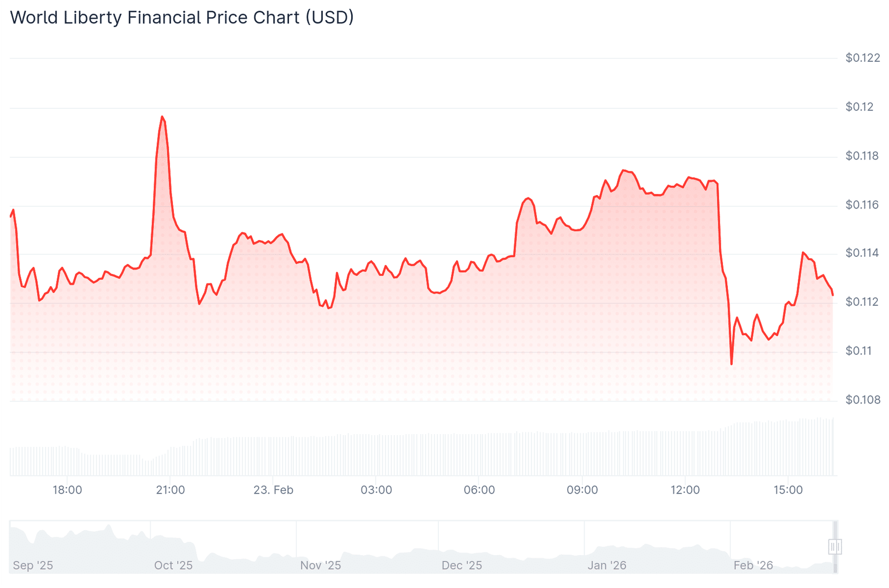Select Feb '26 in the navigator timeline
889x588 pixels.
[753, 565]
